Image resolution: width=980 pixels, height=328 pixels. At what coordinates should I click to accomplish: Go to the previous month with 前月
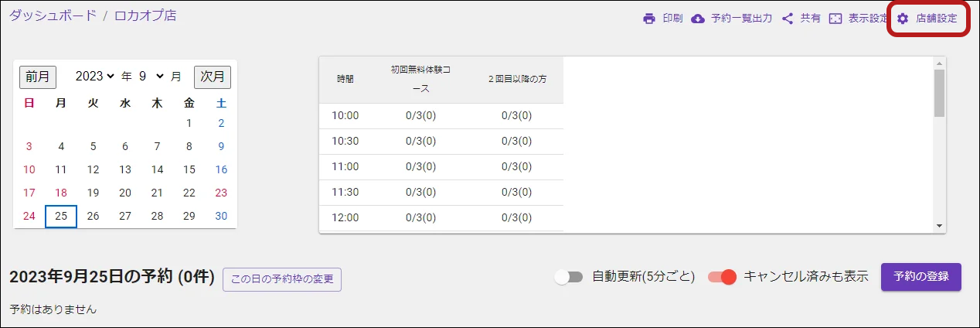[x=38, y=77]
